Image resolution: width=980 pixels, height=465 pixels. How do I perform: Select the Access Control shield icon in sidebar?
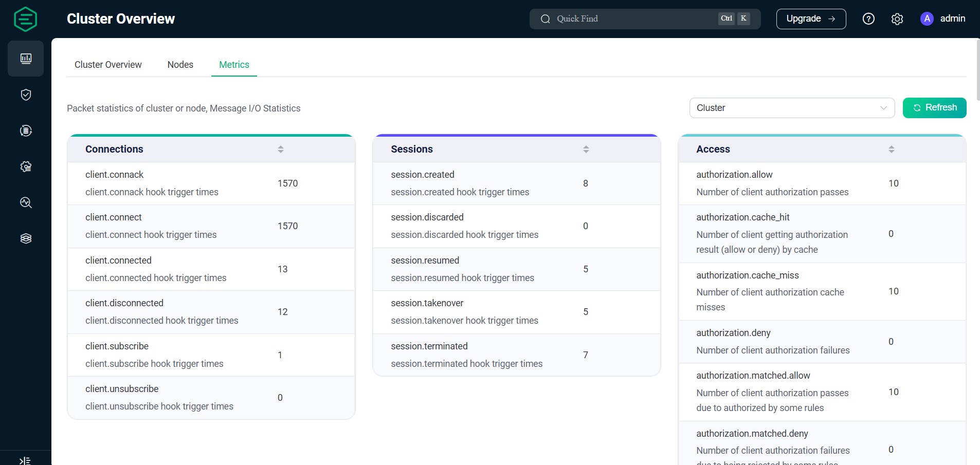point(25,95)
